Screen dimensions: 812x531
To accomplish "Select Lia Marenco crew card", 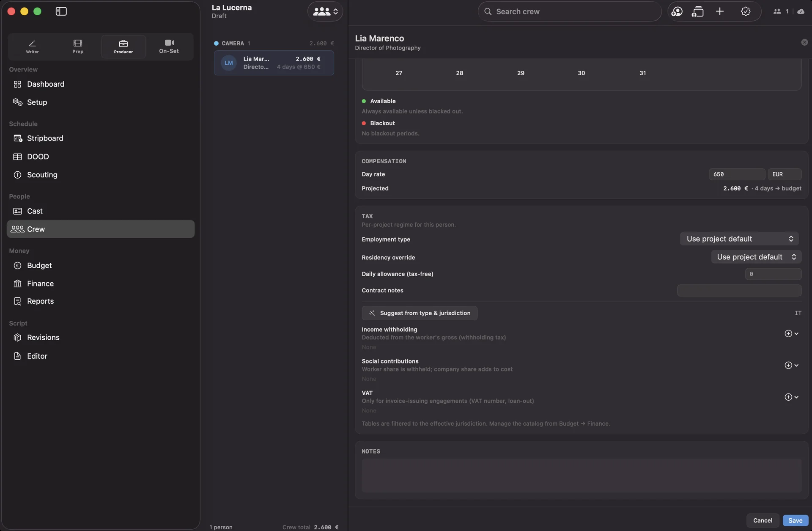I will click(274, 63).
